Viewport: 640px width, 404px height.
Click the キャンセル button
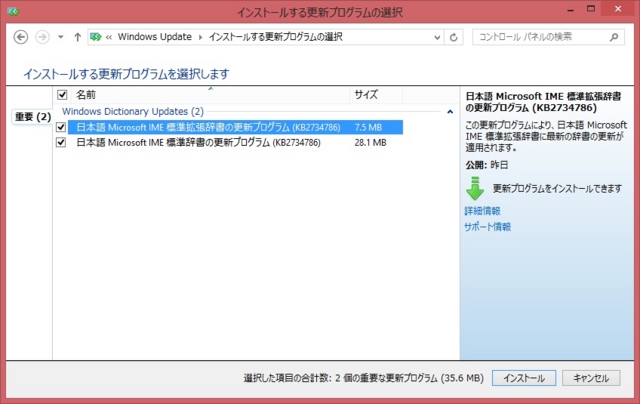[x=591, y=378]
